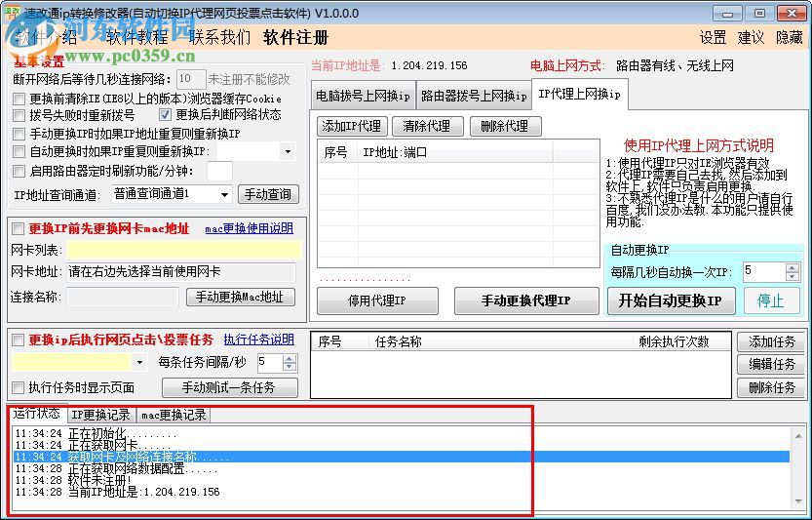This screenshot has height=520, width=812.
Task: Expand the yellow task selection dropdown
Action: click(139, 362)
